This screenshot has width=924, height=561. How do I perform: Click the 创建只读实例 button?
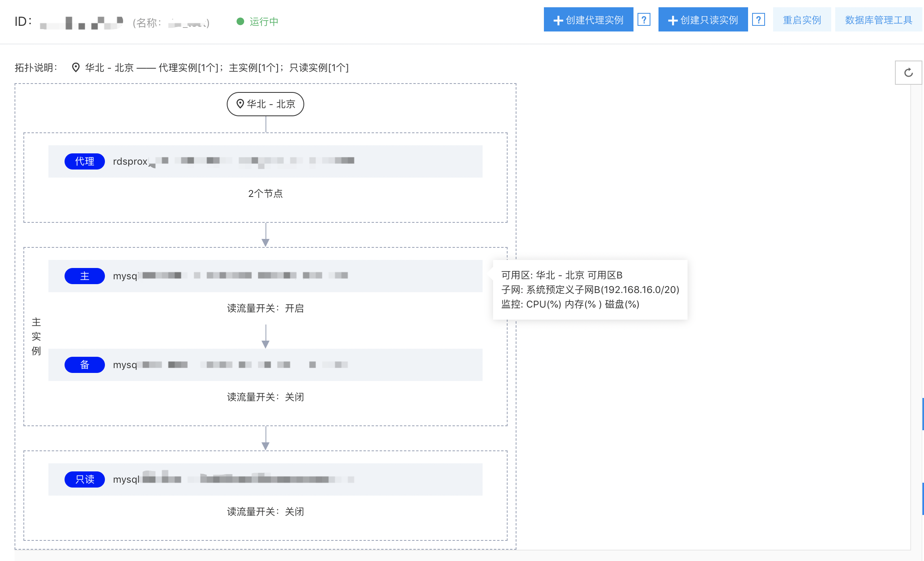tap(703, 19)
